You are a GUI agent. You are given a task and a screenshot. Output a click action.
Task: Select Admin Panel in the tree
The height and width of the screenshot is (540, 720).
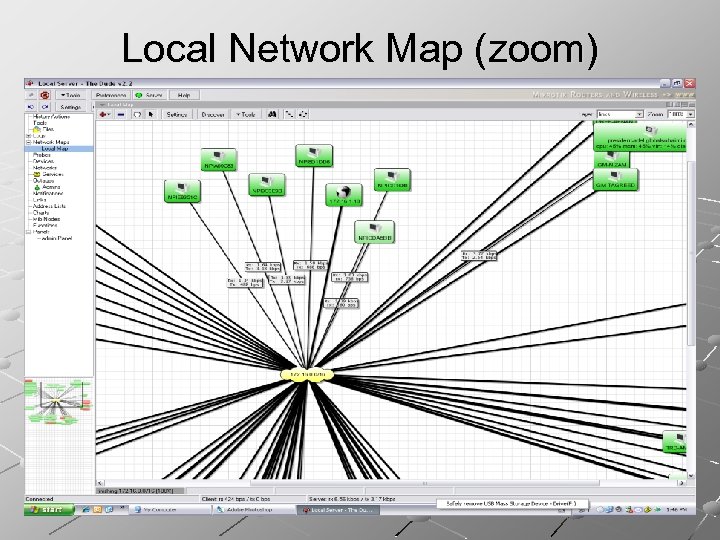pos(56,238)
